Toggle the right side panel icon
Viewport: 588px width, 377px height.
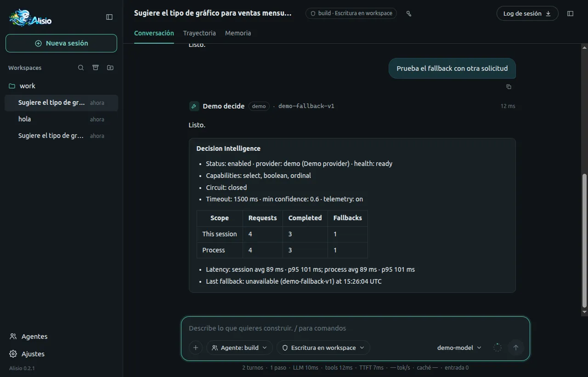coord(571,14)
